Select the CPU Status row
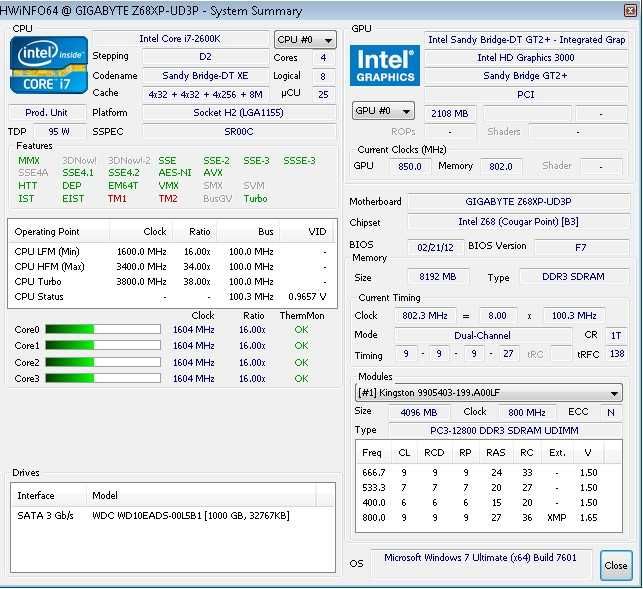The image size is (643, 589). tap(172, 297)
